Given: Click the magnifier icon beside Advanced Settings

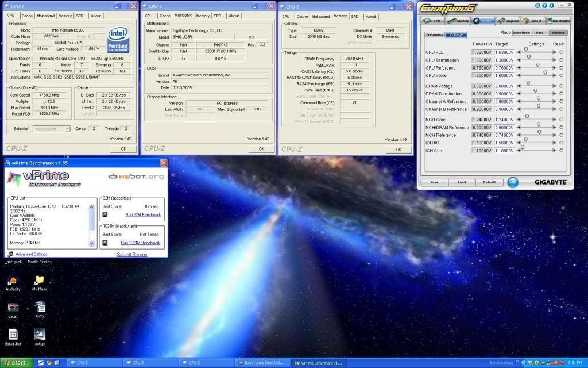Looking at the screenshot, I should point(10,254).
